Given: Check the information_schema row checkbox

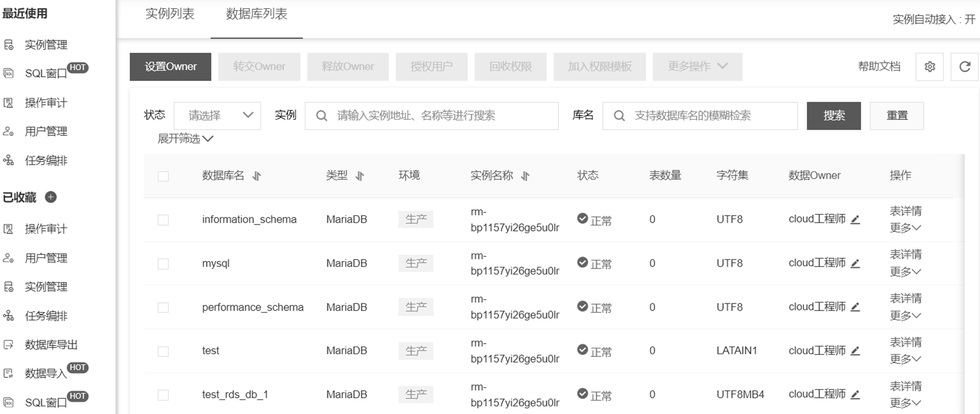Looking at the screenshot, I should (x=163, y=220).
